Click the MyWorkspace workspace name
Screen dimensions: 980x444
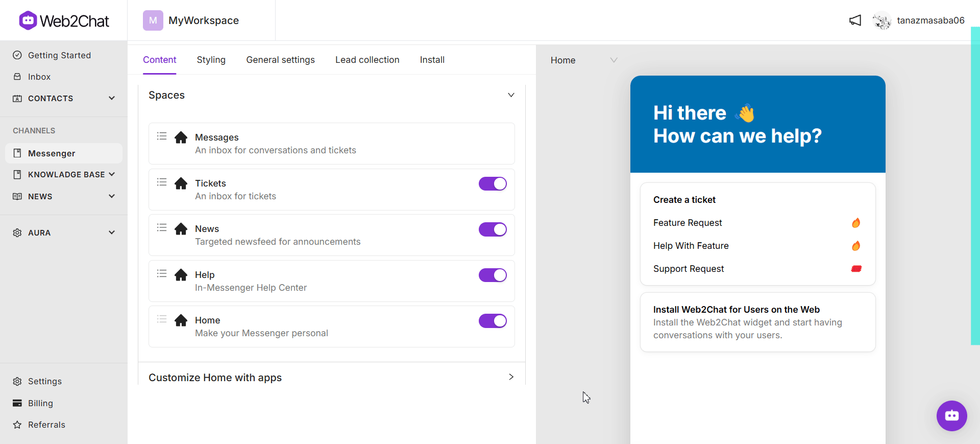click(204, 20)
